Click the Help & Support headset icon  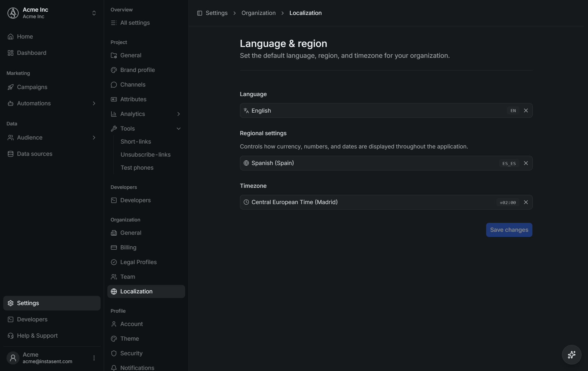coord(11,336)
